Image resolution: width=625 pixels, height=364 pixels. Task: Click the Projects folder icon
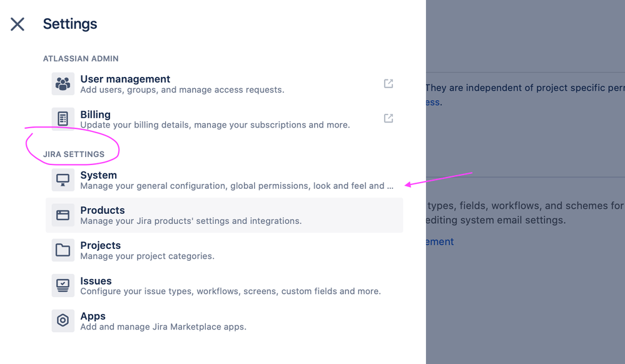63,250
